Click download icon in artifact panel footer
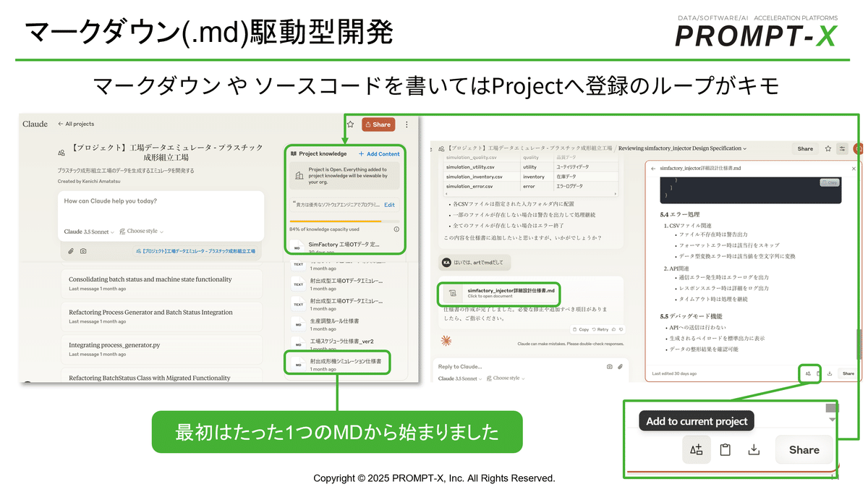The height and width of the screenshot is (487, 868). [830, 373]
